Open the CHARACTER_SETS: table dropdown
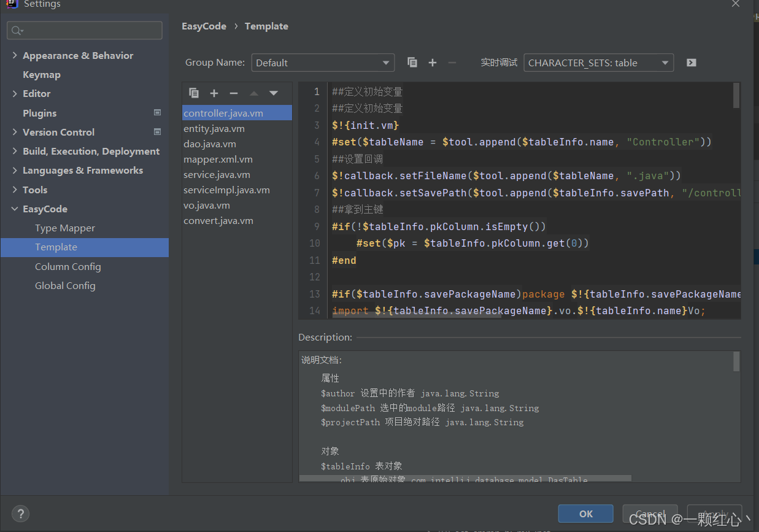The image size is (759, 532). tap(598, 63)
